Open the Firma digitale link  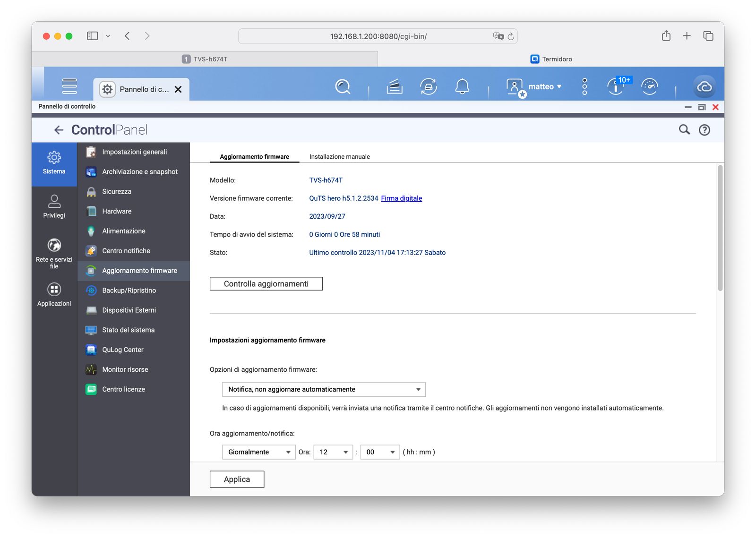(401, 198)
